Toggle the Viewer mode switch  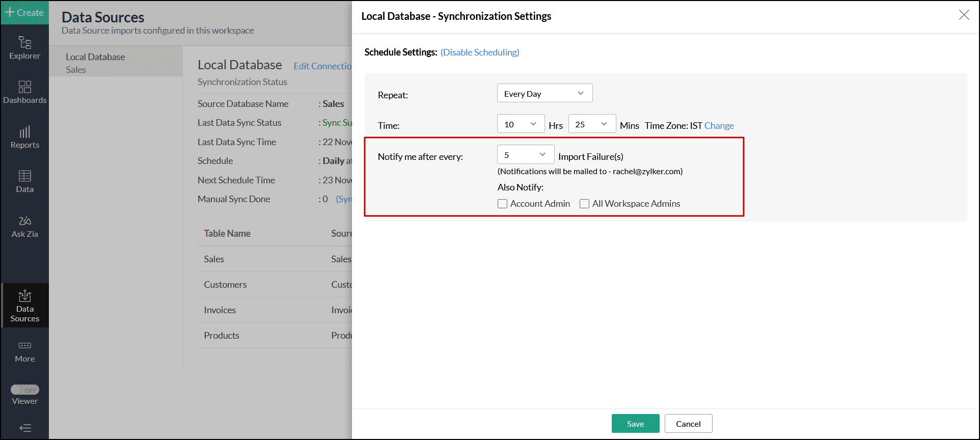[25, 390]
